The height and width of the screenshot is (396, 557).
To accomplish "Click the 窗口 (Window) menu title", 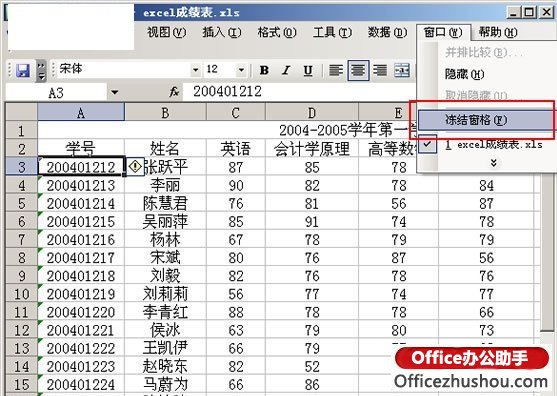I will (x=443, y=32).
